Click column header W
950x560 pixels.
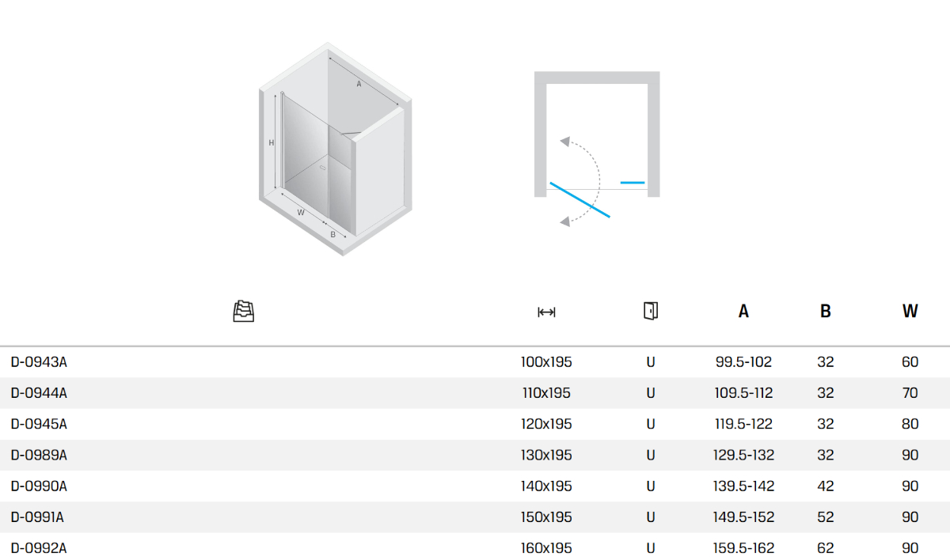(910, 312)
